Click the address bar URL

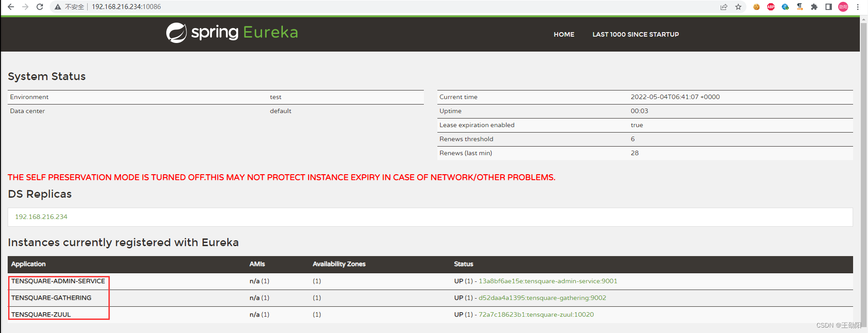point(126,7)
